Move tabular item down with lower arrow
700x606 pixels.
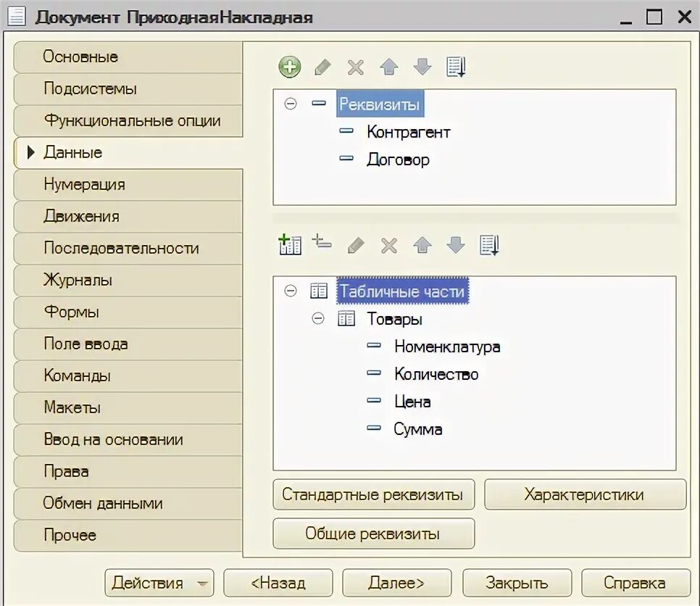coord(456,245)
